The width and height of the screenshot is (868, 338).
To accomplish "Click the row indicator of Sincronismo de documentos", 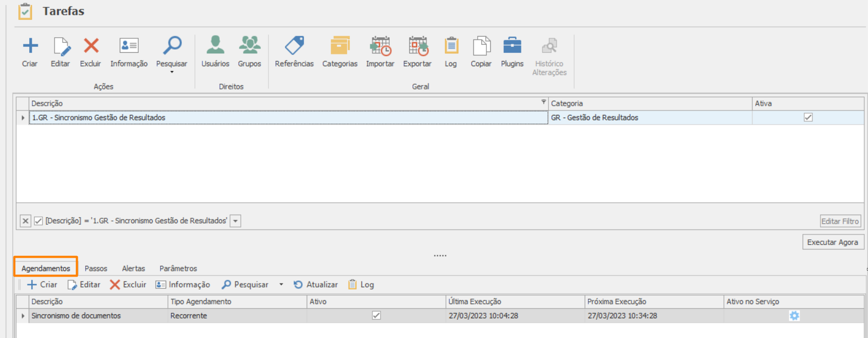I will (23, 316).
